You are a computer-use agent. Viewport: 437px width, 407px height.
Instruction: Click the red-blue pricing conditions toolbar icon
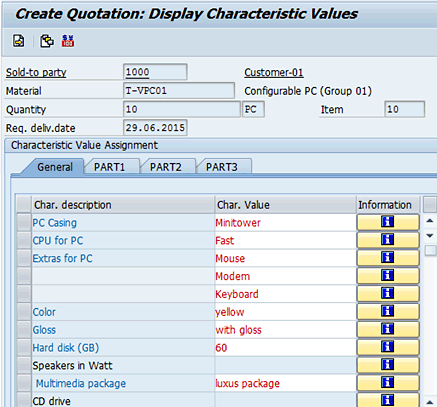[x=68, y=41]
